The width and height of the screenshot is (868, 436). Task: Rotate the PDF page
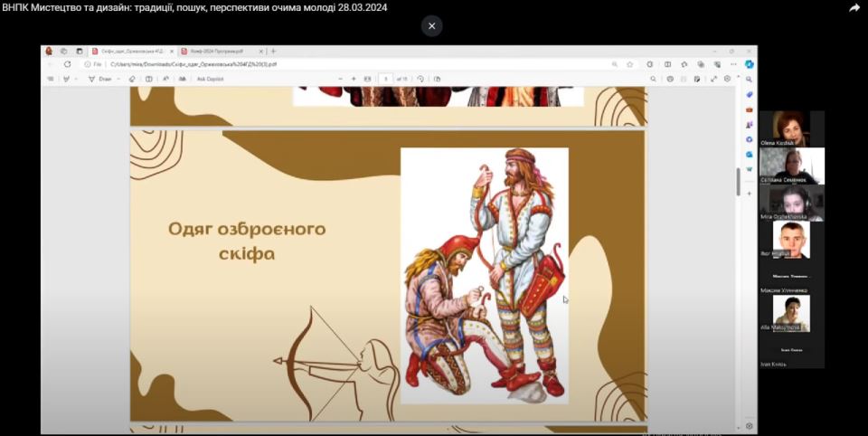[x=420, y=79]
